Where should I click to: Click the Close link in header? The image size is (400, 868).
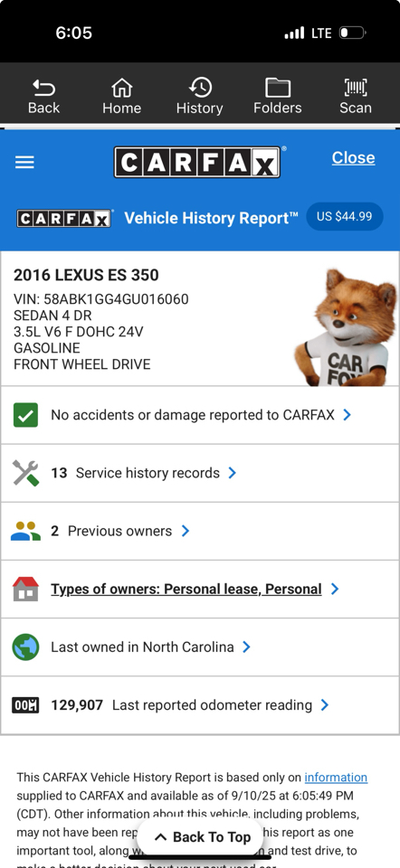point(354,157)
